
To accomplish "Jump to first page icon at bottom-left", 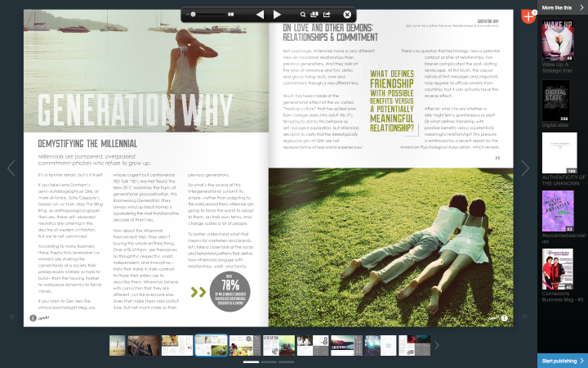I will click(x=12, y=316).
